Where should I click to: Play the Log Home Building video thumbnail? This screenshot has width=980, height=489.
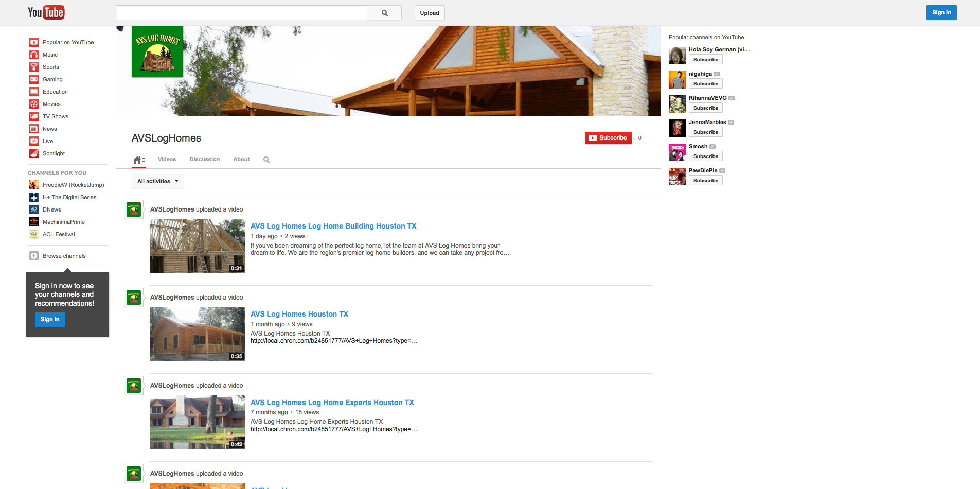198,246
